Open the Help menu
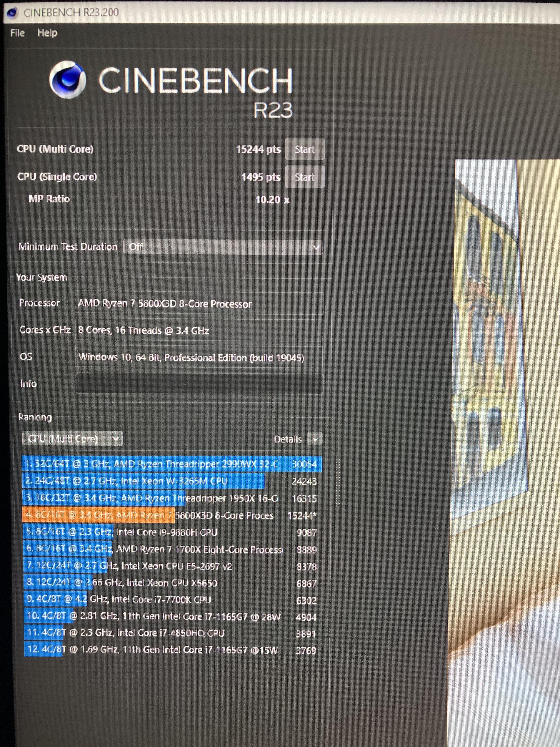This screenshot has width=560, height=747. point(47,33)
